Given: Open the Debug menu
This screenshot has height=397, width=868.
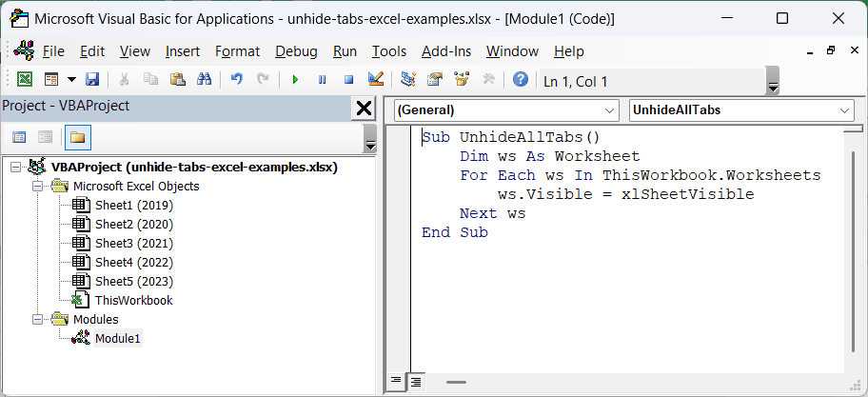Looking at the screenshot, I should [x=296, y=51].
